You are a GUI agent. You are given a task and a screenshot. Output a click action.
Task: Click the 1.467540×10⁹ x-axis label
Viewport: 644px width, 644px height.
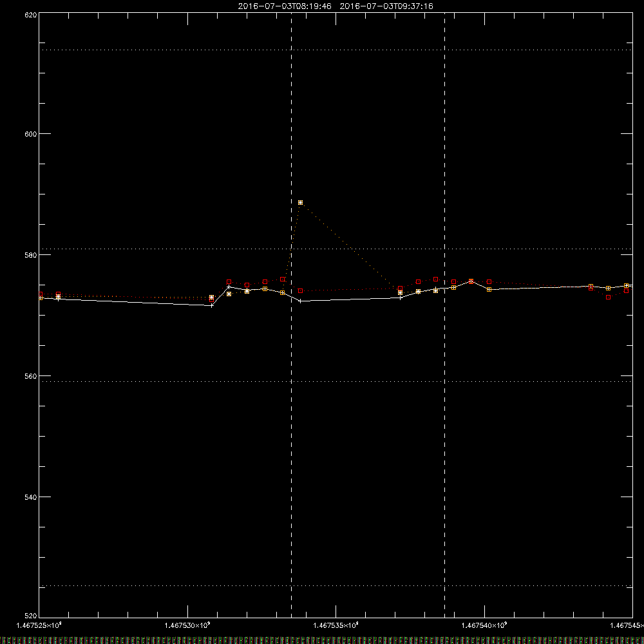484,625
